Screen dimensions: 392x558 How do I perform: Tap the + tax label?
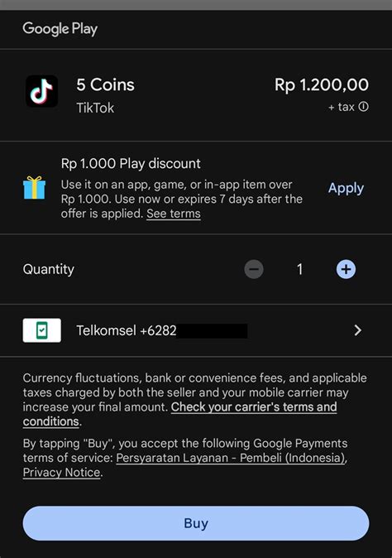tap(342, 107)
